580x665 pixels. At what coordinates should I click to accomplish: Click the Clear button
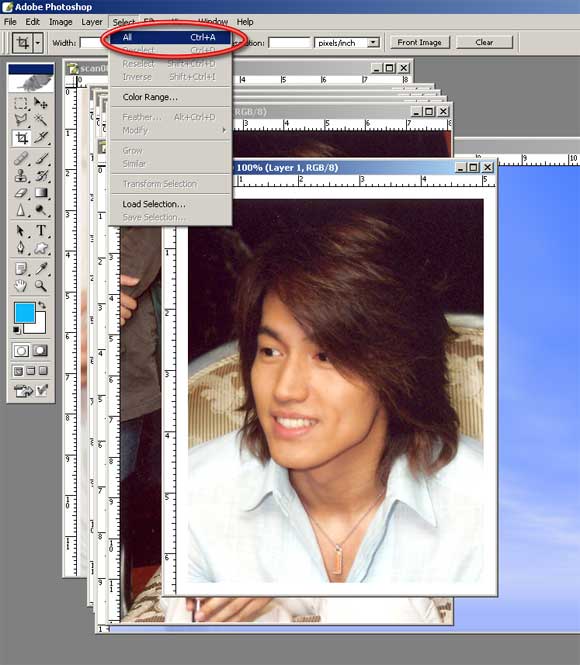484,42
